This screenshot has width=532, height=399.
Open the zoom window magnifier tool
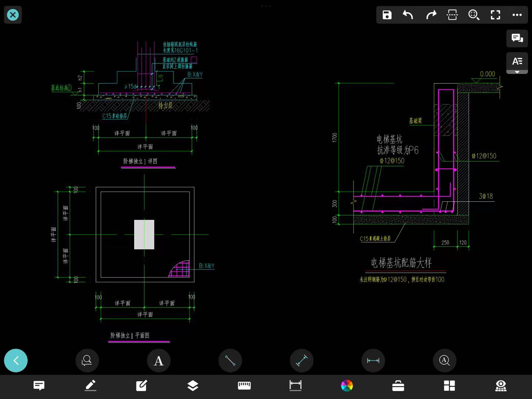click(474, 15)
